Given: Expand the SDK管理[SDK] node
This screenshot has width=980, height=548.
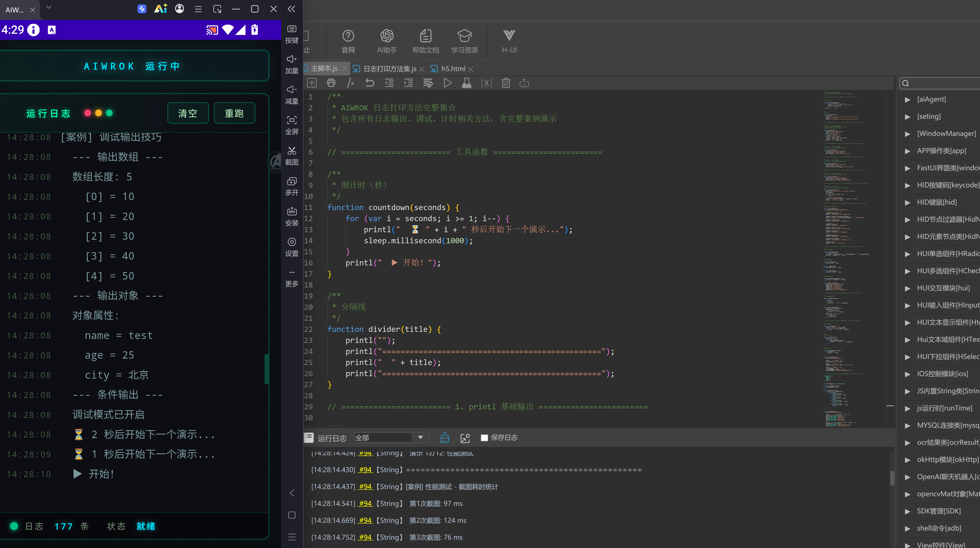Looking at the screenshot, I should 908,511.
